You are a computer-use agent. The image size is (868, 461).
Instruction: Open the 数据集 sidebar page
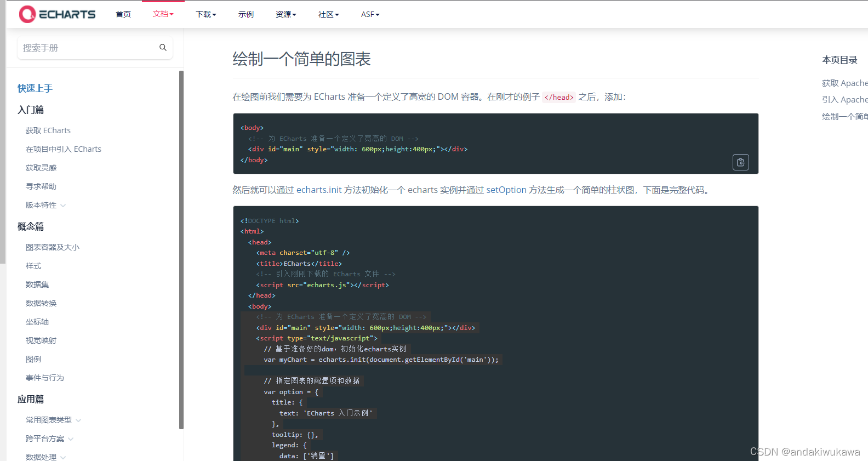[x=37, y=284]
